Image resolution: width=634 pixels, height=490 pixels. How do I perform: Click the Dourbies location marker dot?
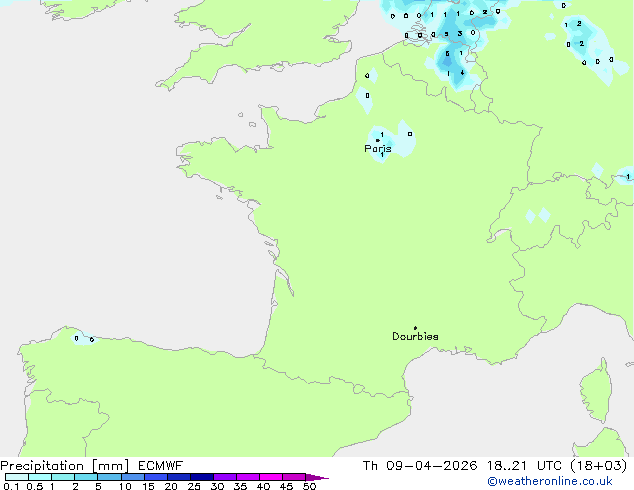[x=415, y=328]
